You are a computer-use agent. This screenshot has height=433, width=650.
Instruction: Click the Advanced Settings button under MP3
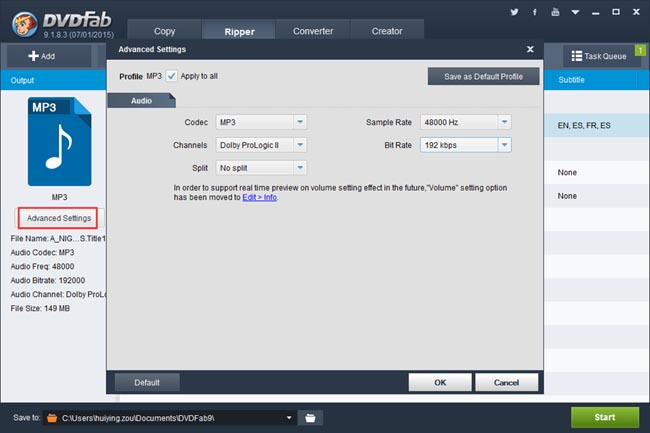tap(58, 218)
